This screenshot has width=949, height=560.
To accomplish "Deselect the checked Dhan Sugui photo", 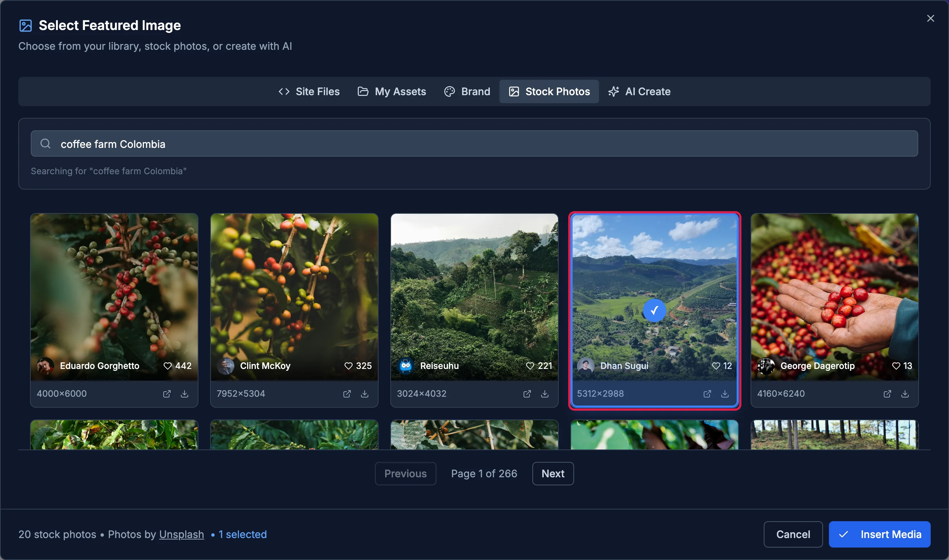I will [654, 310].
